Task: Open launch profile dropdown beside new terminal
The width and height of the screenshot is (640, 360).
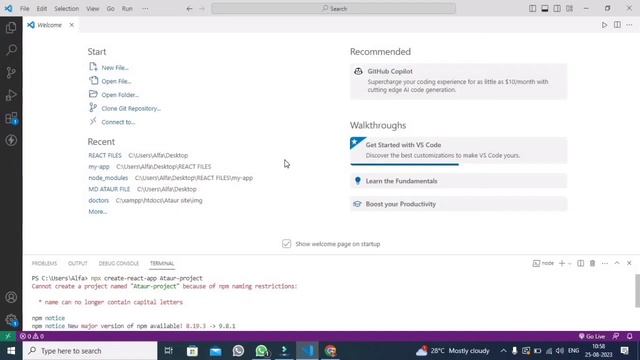Action: tap(570, 263)
